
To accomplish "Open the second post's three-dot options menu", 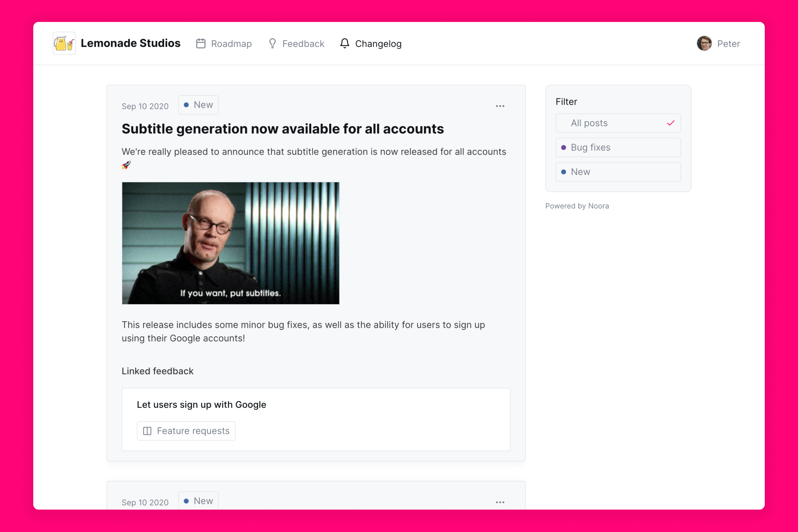I will tap(500, 502).
